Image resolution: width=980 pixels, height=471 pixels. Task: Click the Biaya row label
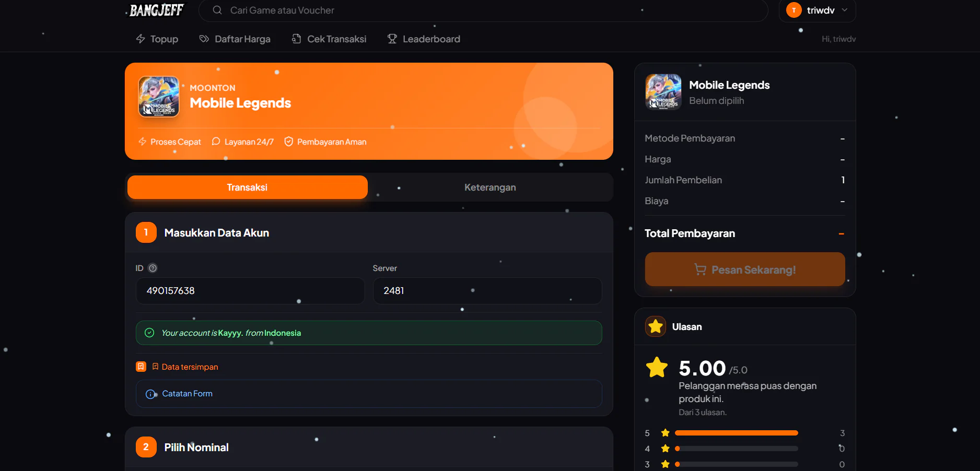pos(657,201)
